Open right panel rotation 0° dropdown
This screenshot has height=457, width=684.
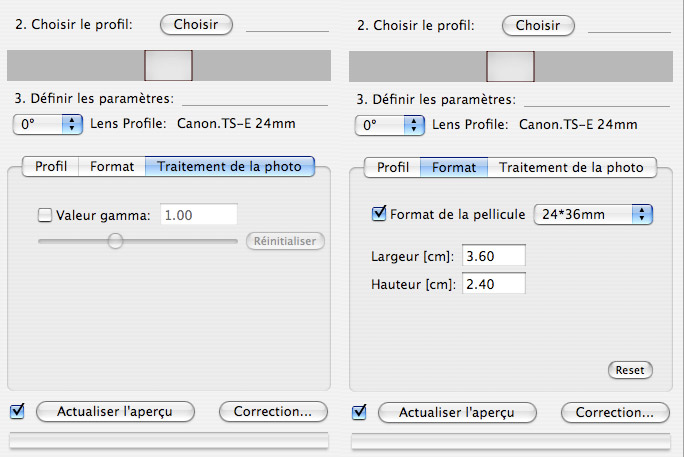pyautogui.click(x=390, y=125)
